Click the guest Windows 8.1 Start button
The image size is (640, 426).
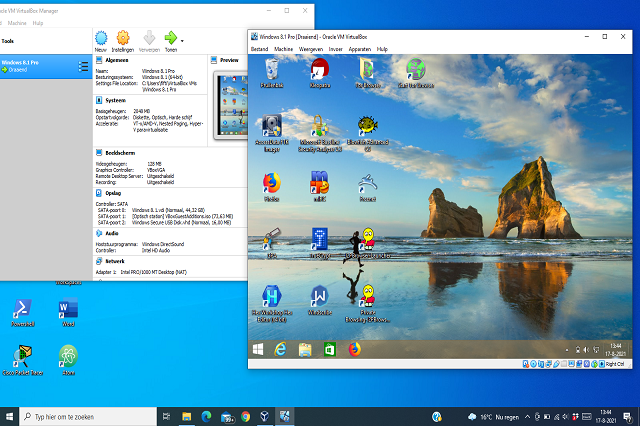(x=258, y=350)
